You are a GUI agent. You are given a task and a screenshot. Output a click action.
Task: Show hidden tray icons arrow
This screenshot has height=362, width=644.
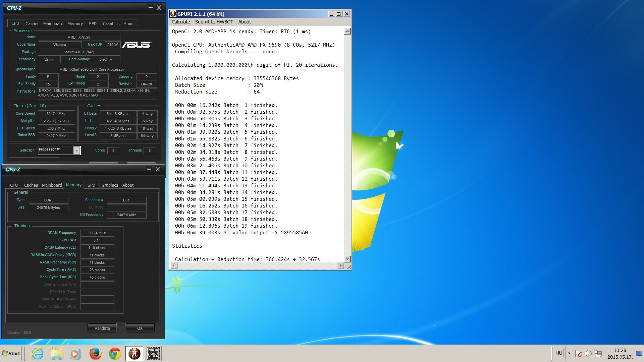pos(569,353)
